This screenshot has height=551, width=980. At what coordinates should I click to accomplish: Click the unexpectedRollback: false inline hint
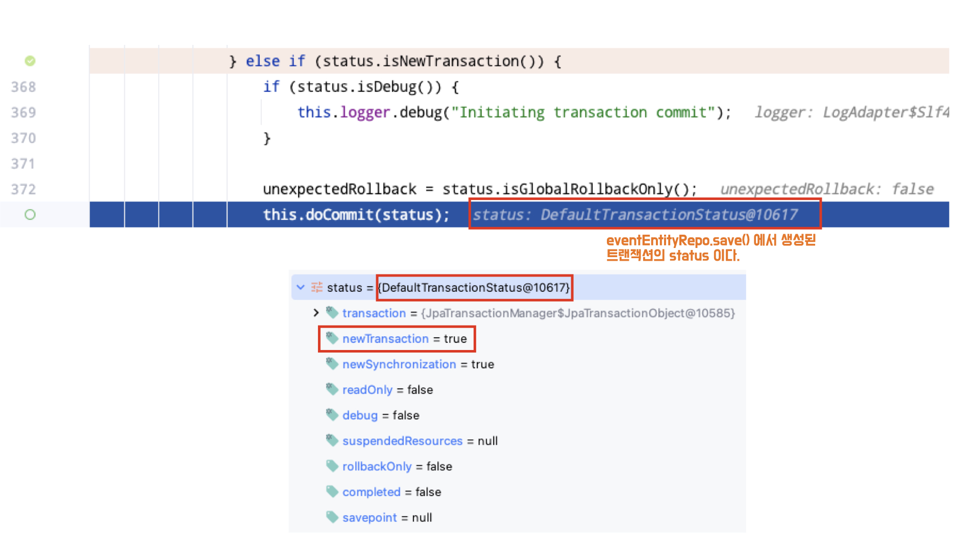826,189
